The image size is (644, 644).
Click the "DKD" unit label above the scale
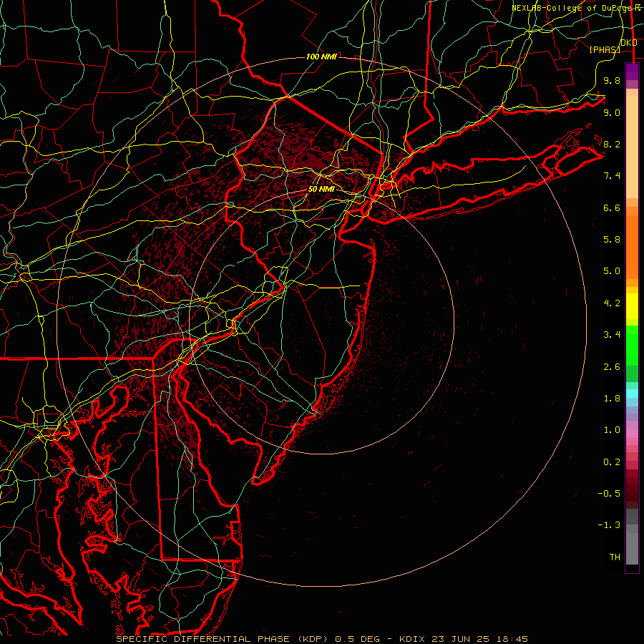(629, 43)
